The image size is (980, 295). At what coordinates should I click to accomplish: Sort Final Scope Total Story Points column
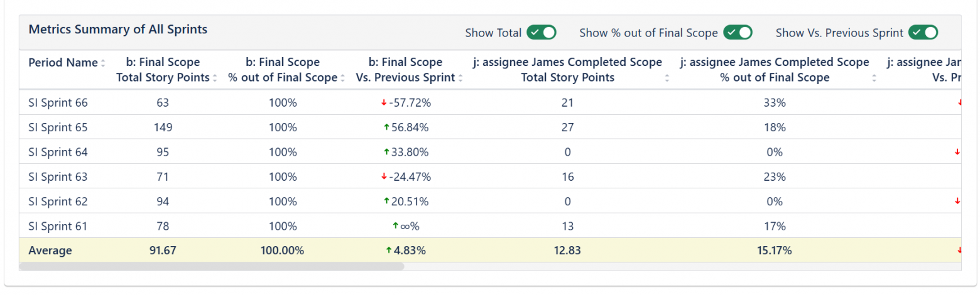215,78
